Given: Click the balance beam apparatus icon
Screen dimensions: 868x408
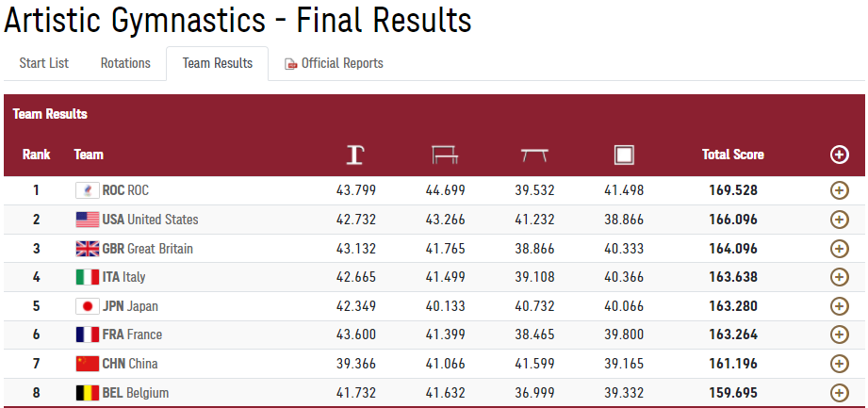Looking at the screenshot, I should (534, 155).
